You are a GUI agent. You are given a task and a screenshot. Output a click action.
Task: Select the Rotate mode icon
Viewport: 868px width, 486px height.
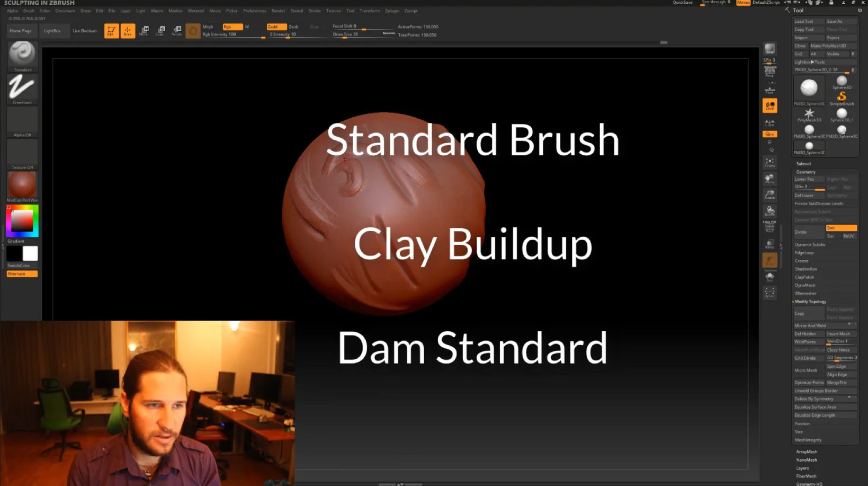coord(176,30)
